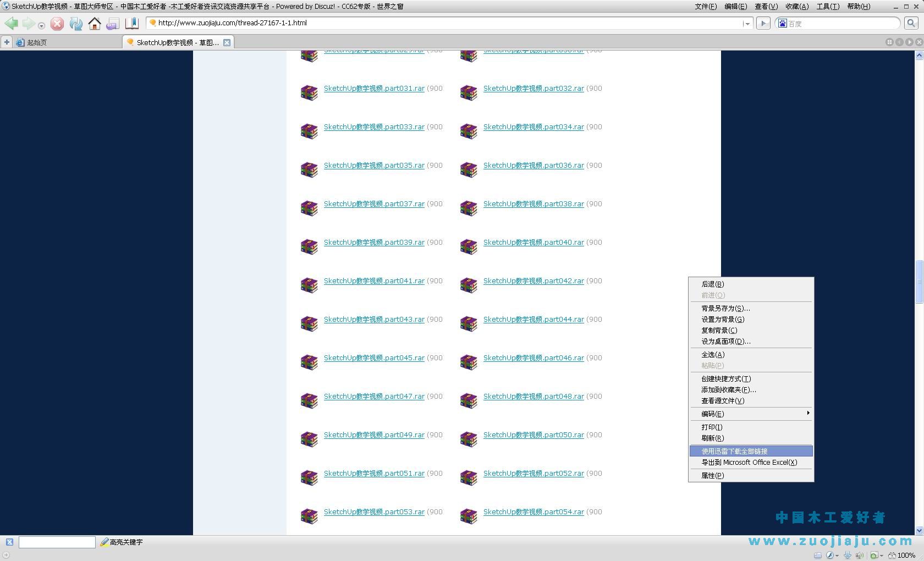This screenshot has width=924, height=561.
Task: Expand the 编码(E) submenu
Action: tap(751, 414)
